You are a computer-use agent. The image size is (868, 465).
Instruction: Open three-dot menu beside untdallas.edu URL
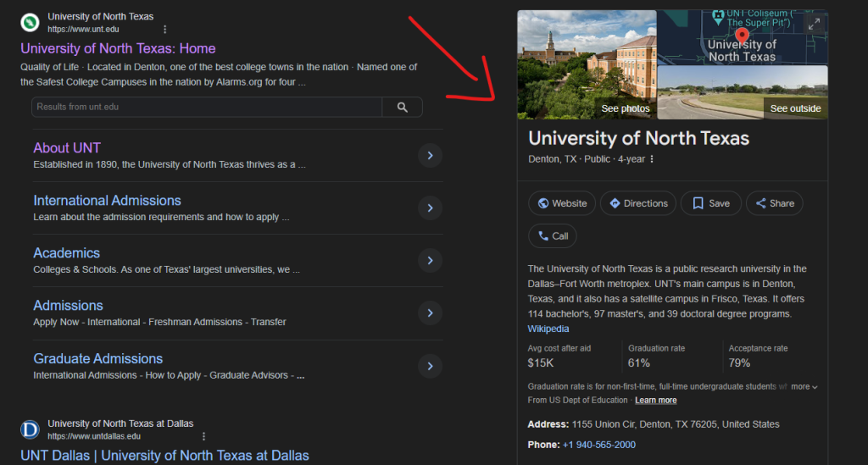click(203, 436)
